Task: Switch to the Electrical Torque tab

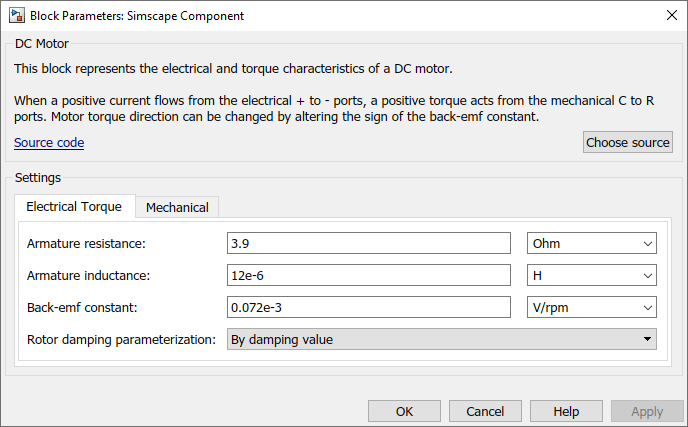Action: tap(74, 207)
